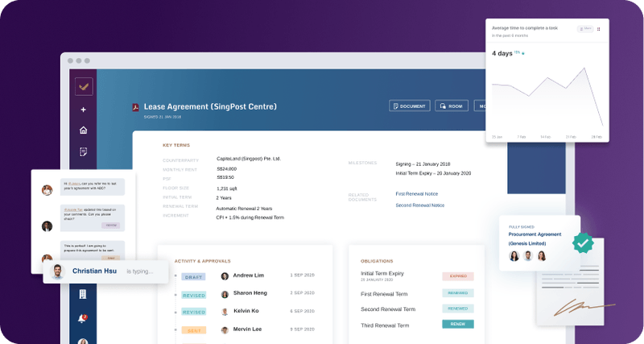This screenshot has height=344, width=644.
Task: Click the PDF icon beside Lease Agreement title
Action: pos(135,107)
